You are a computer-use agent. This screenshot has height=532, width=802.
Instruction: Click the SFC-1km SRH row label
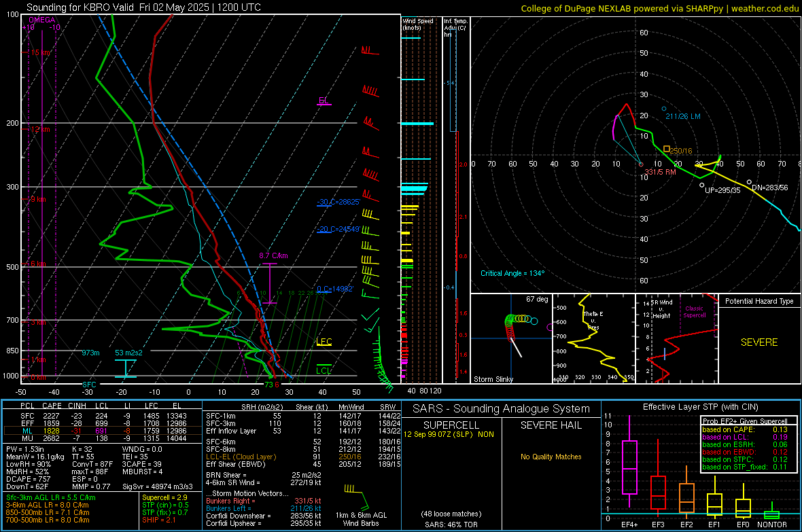click(221, 416)
